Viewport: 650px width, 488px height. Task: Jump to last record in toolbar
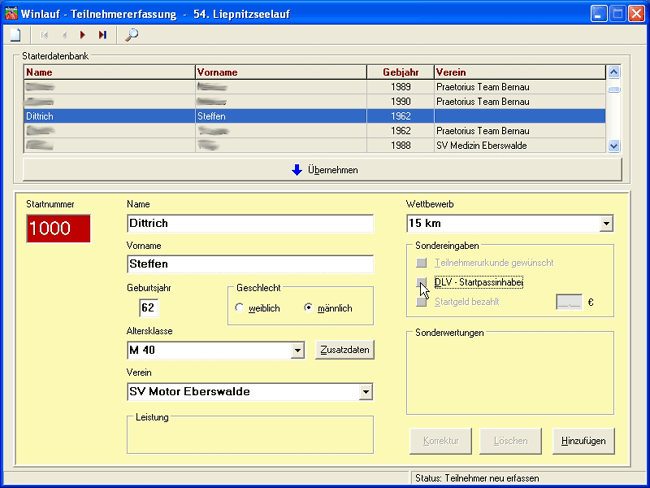[102, 35]
